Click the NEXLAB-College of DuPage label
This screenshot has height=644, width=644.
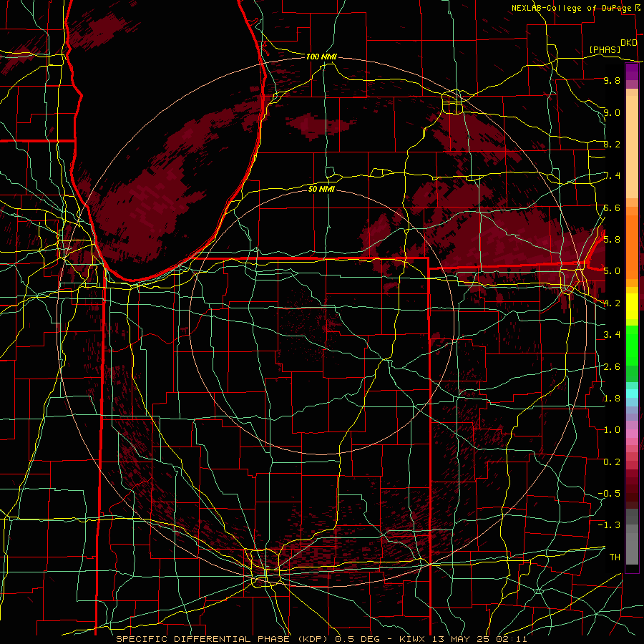(572, 8)
